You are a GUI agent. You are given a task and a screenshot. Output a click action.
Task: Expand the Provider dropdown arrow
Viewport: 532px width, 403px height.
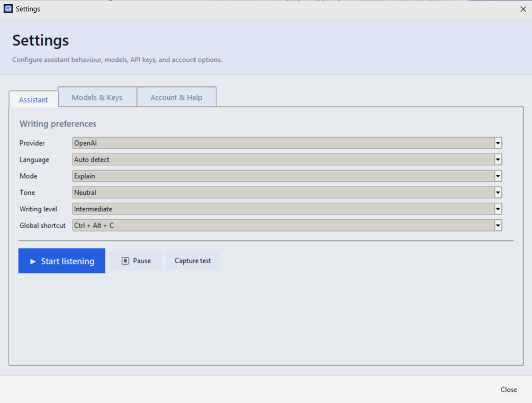pos(498,144)
